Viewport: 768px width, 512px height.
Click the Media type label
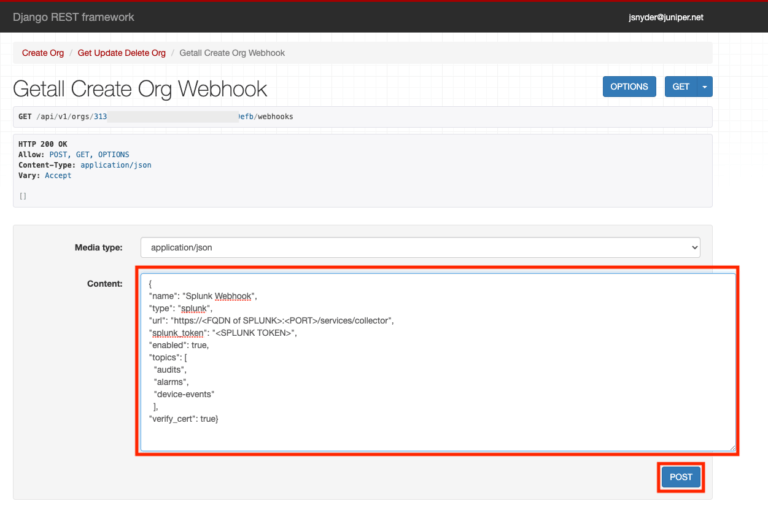98,247
